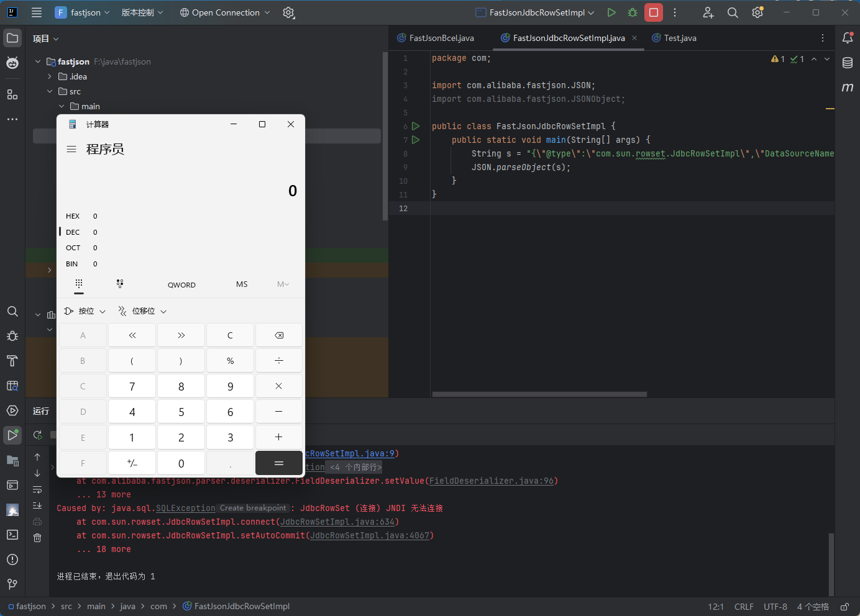This screenshot has height=616, width=860.
Task: Open the Project tool window icon
Action: click(x=12, y=38)
